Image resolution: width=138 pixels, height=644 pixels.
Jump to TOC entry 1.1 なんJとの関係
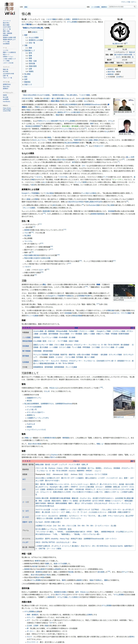[32, 37]
